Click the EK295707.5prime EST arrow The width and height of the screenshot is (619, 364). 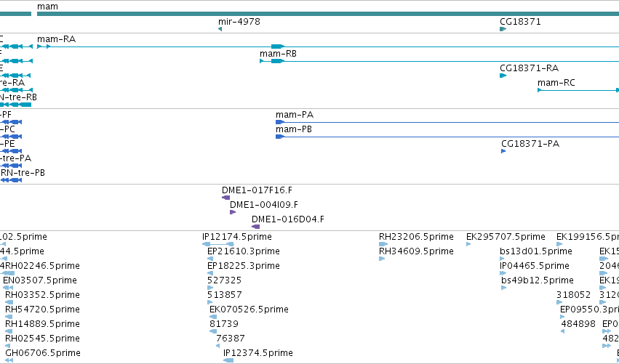(468, 245)
